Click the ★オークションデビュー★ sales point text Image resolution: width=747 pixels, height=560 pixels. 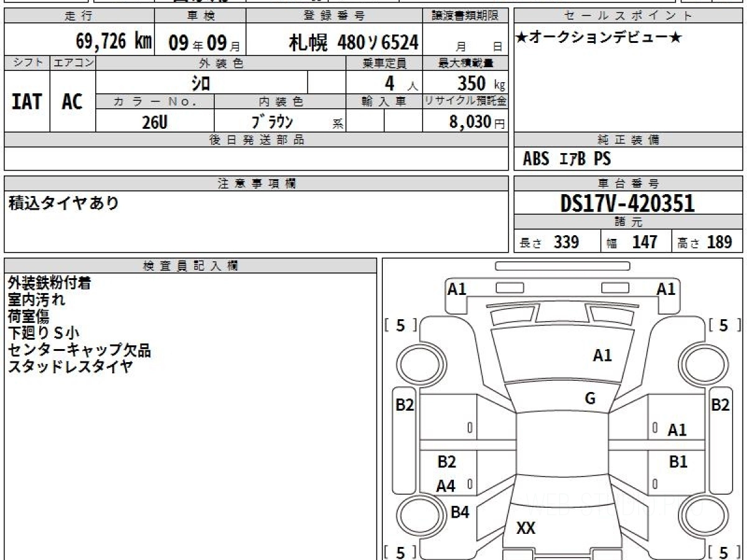(599, 38)
